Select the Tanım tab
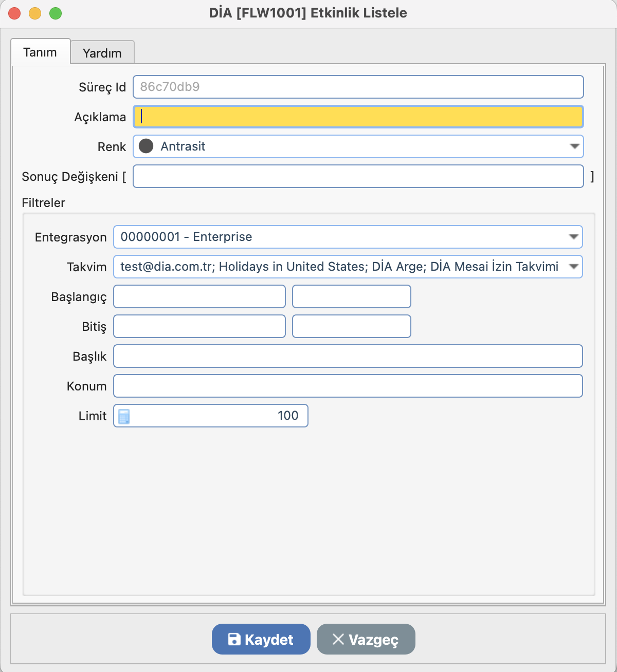Screen dimensions: 617x672 [x=40, y=52]
